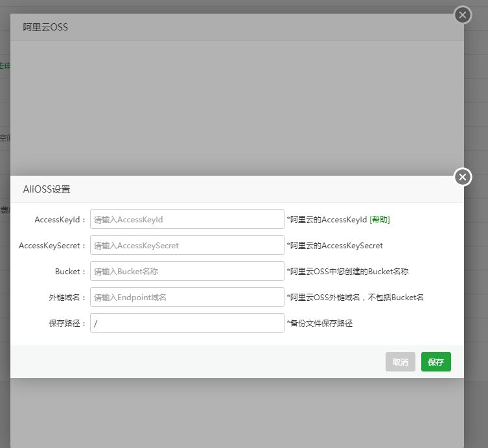This screenshot has height=448, width=488.
Task: Focus the AccessKeyId input field
Action: click(x=187, y=219)
